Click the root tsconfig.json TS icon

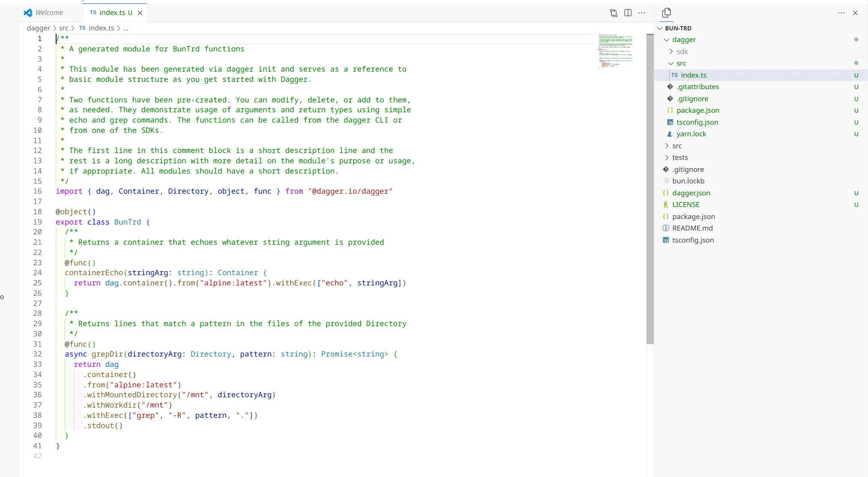pyautogui.click(x=666, y=240)
